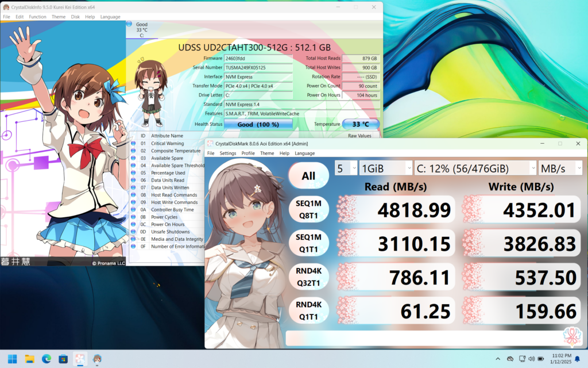
Task: Click the battery tray icon
Action: (541, 359)
